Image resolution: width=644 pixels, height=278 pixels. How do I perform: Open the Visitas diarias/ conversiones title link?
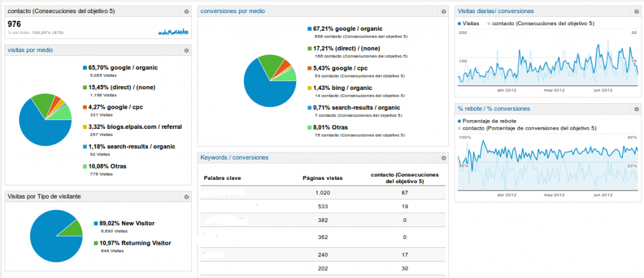coord(496,11)
